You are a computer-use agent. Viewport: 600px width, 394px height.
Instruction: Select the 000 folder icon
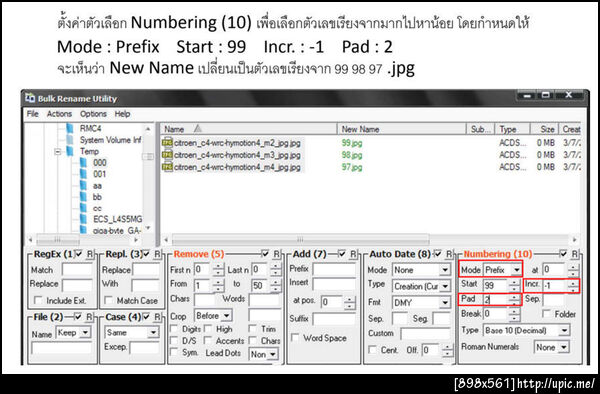83,163
